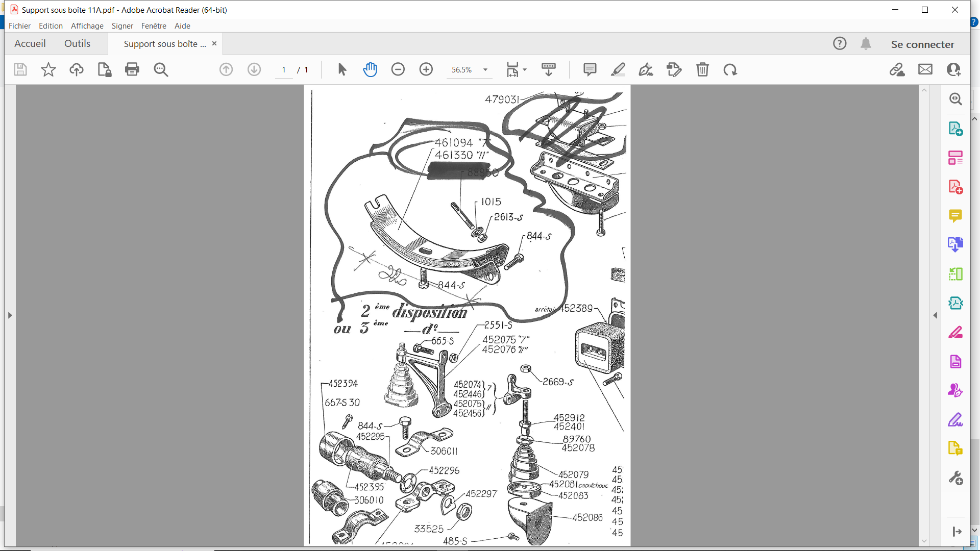Open the Fenêtre menu
Image resolution: width=980 pixels, height=551 pixels.
154,26
